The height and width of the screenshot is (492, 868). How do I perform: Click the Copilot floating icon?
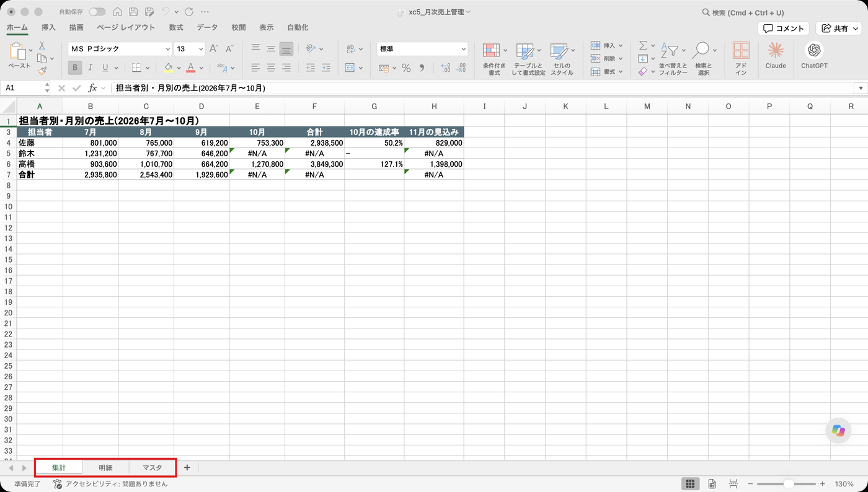click(x=839, y=431)
